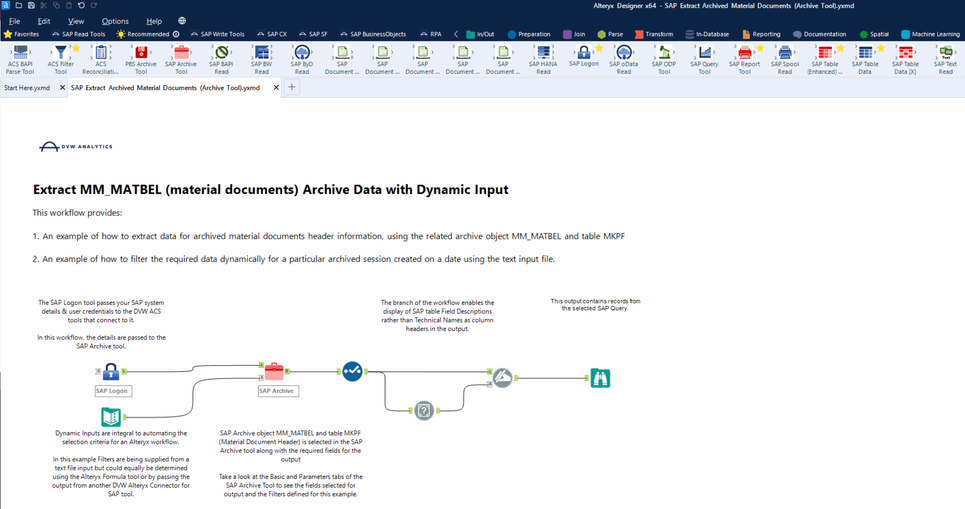Open the RPA tool category

point(431,34)
